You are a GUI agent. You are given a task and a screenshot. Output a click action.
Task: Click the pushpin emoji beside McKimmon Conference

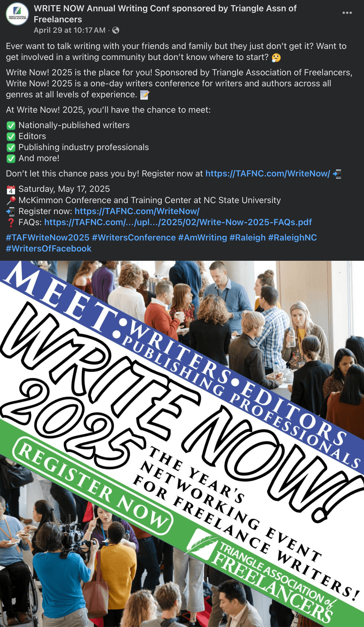(11, 201)
